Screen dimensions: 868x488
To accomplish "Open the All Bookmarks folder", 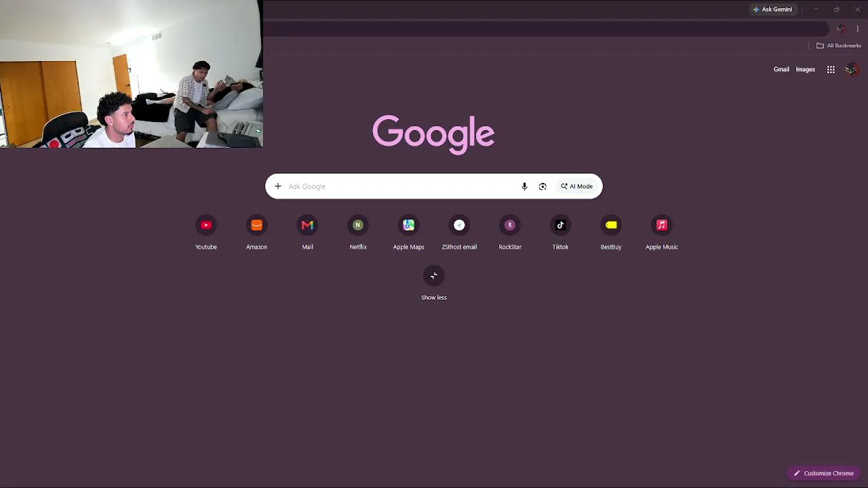I will click(839, 45).
